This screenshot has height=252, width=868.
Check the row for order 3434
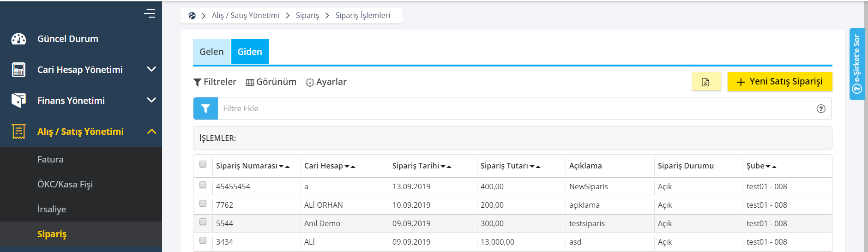point(203,240)
